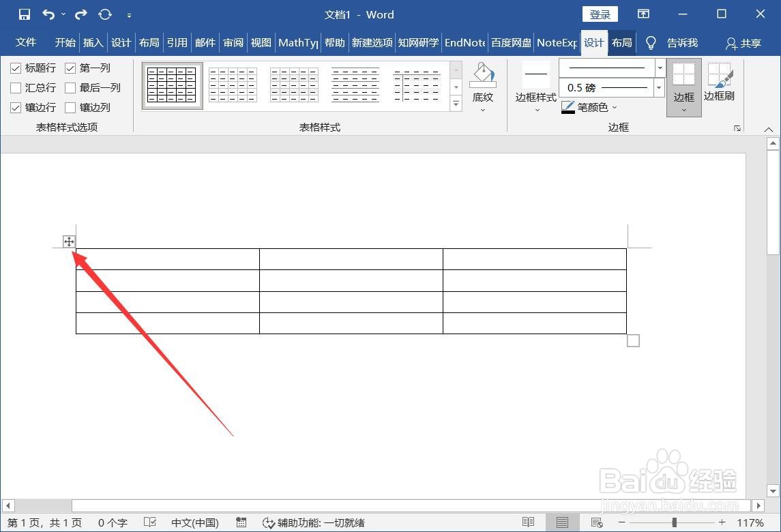
Task: Open the 开始 ribbon tab
Action: coord(65,42)
